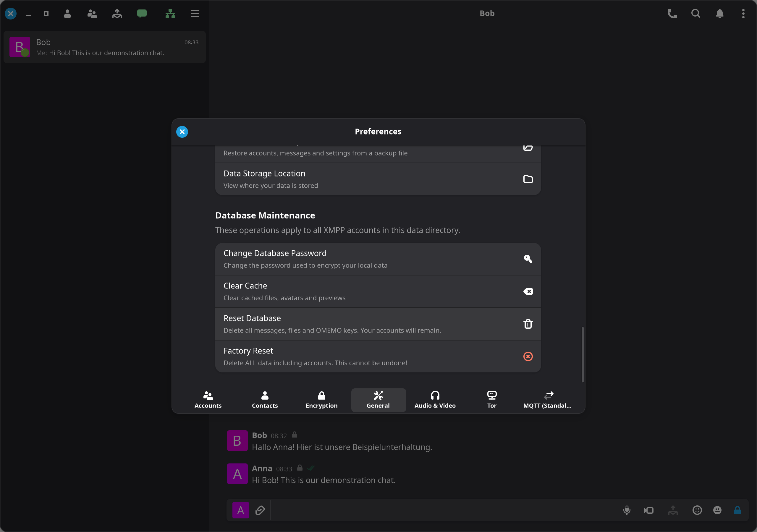This screenshot has height=532, width=757.
Task: Click the Clear Cache backspace icon
Action: coord(528,291)
